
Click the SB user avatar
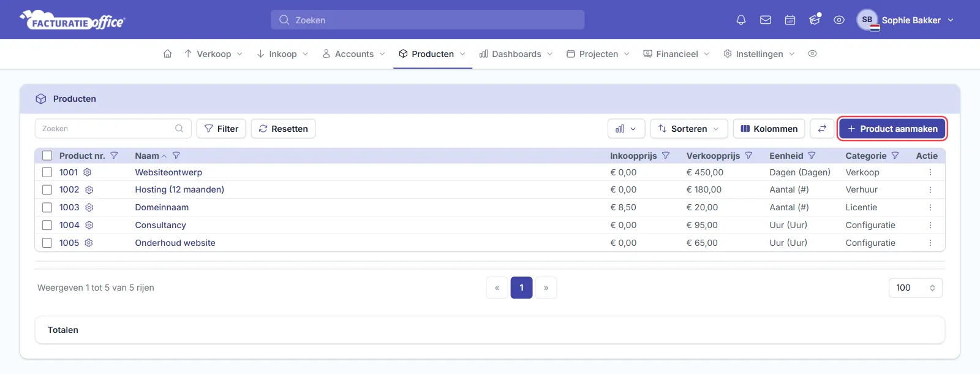[x=867, y=20]
